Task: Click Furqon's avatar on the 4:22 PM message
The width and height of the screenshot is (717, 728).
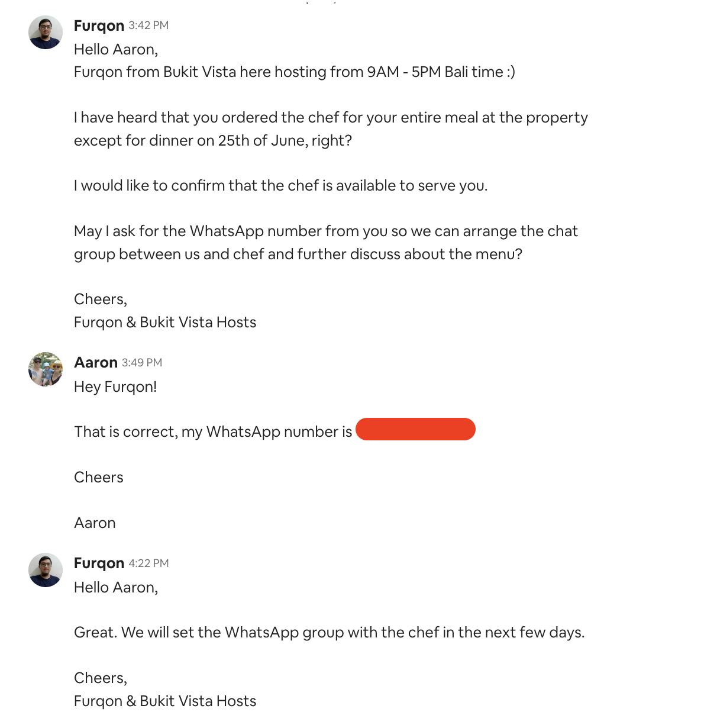Action: [46, 570]
